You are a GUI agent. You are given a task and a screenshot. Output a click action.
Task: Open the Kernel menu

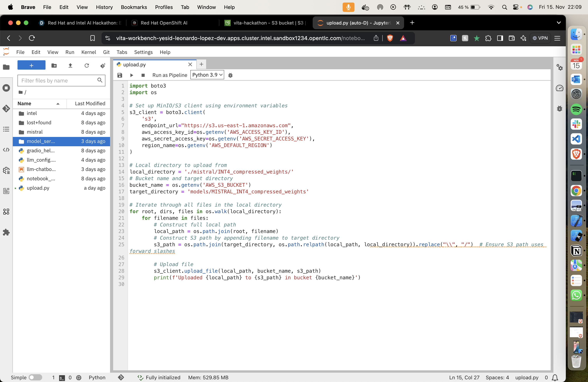[88, 52]
